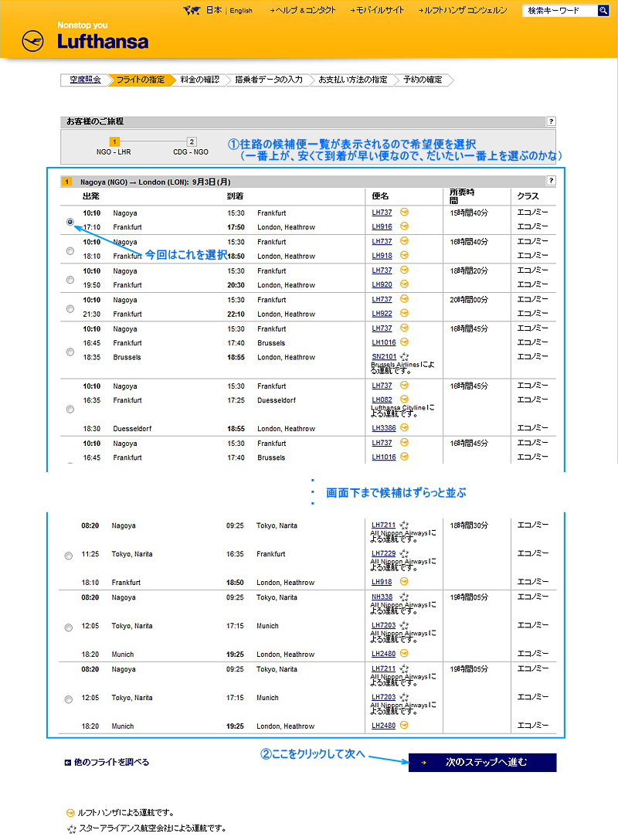The image size is (618, 840).
Task: Open flight number link LH082
Action: point(382,400)
